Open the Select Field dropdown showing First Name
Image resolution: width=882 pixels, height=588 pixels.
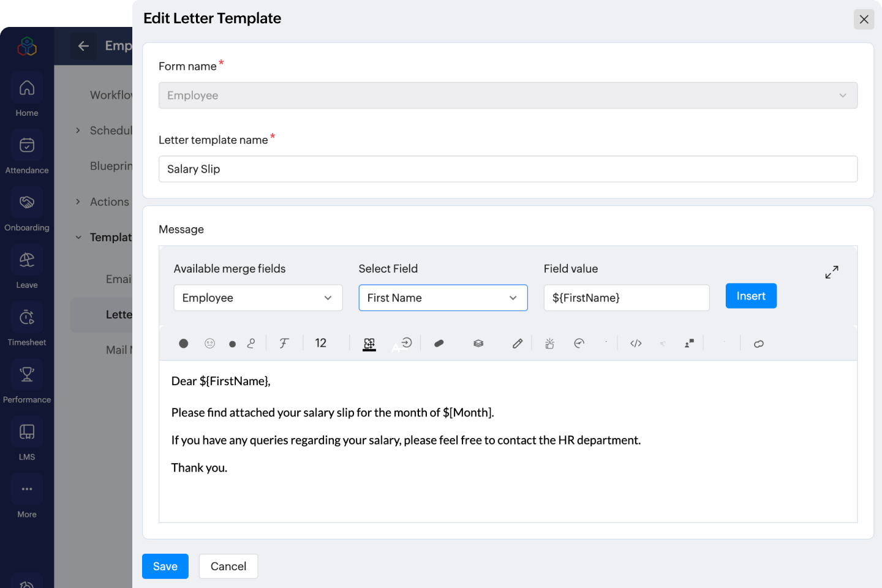coord(443,298)
